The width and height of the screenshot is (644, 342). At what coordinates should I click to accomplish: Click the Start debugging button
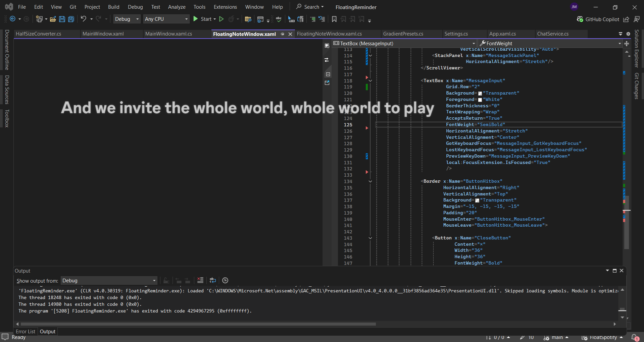coord(203,19)
